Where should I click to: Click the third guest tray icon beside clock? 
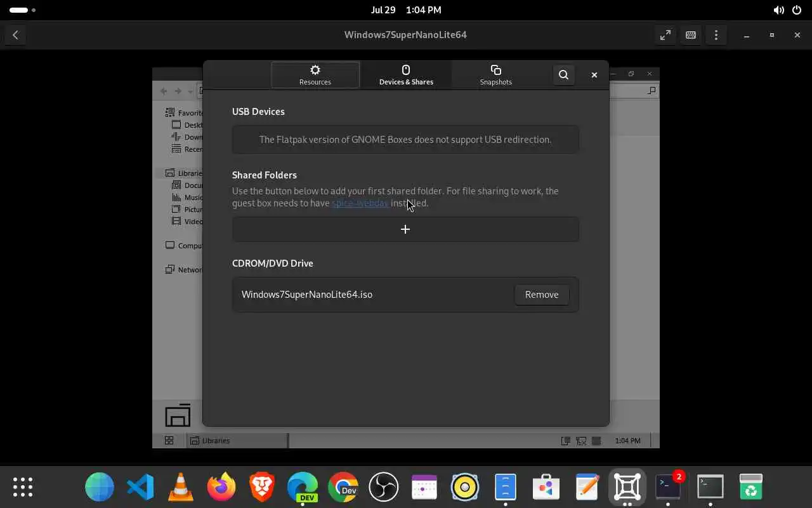pyautogui.click(x=596, y=441)
